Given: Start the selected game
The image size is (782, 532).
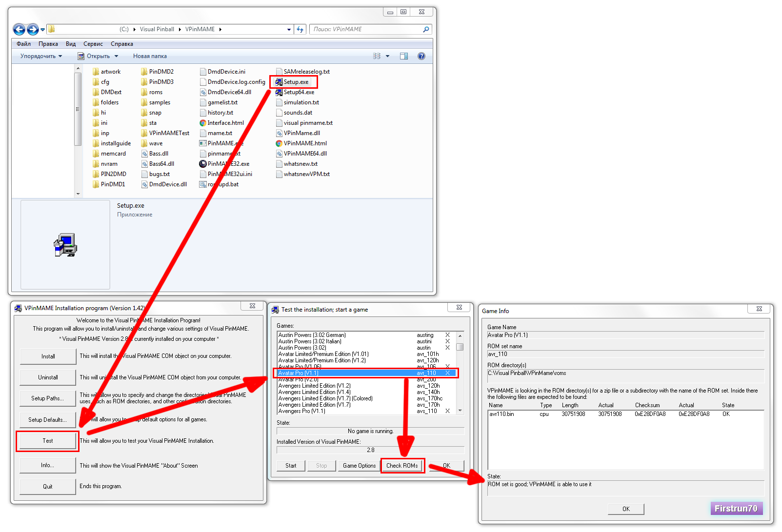Looking at the screenshot, I should point(291,466).
